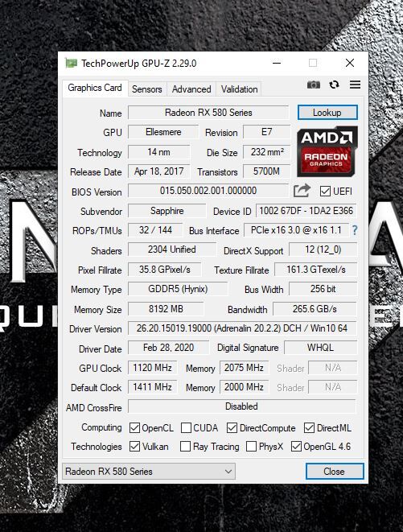Click the GPU Clock field 1120 MHz
This screenshot has width=403, height=532.
click(x=152, y=368)
